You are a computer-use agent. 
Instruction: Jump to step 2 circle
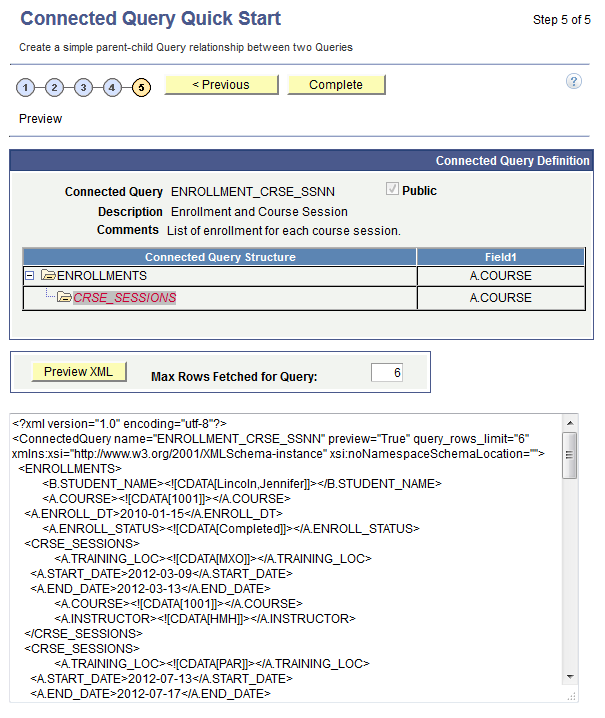coord(55,87)
